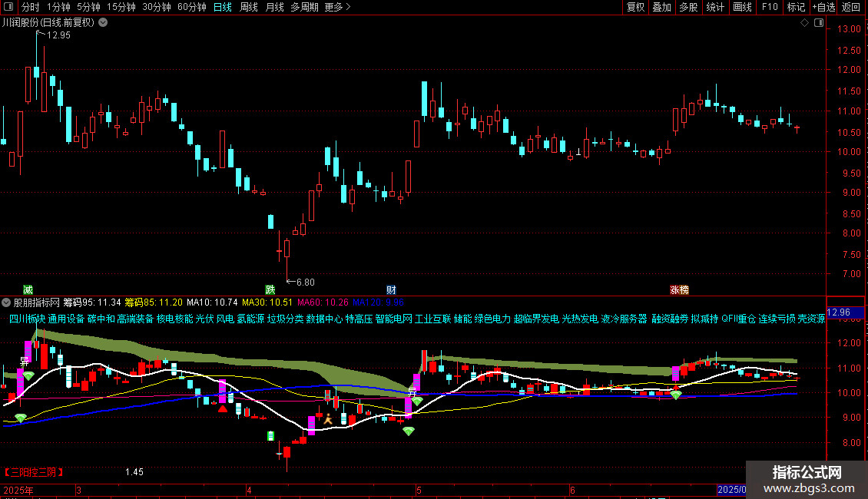The height and width of the screenshot is (499, 868).
Task: Open the 液冷服务器 concept link
Action: tap(624, 319)
